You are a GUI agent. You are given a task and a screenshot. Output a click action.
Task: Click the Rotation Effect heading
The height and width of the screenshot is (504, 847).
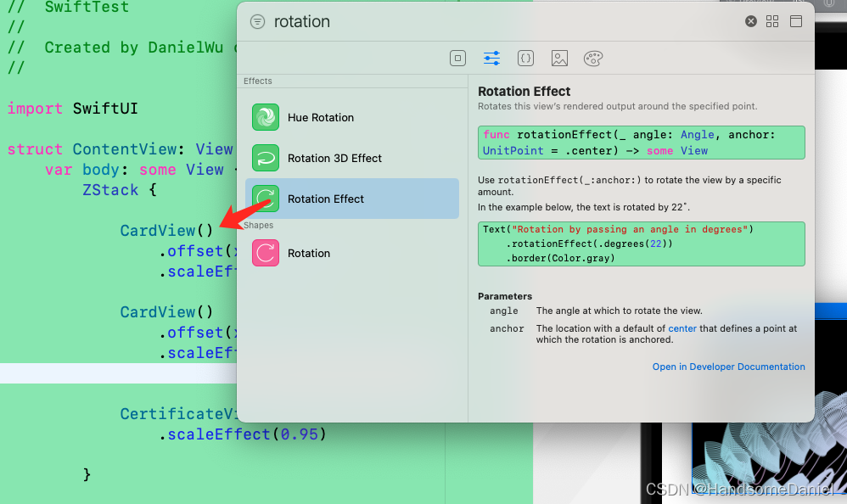pyautogui.click(x=524, y=92)
